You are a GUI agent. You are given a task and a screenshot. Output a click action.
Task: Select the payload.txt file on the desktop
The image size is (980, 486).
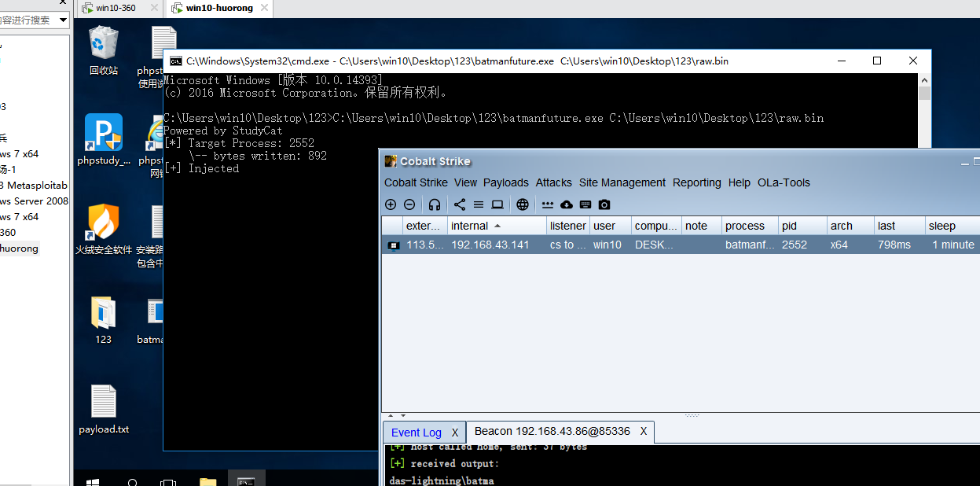click(104, 410)
